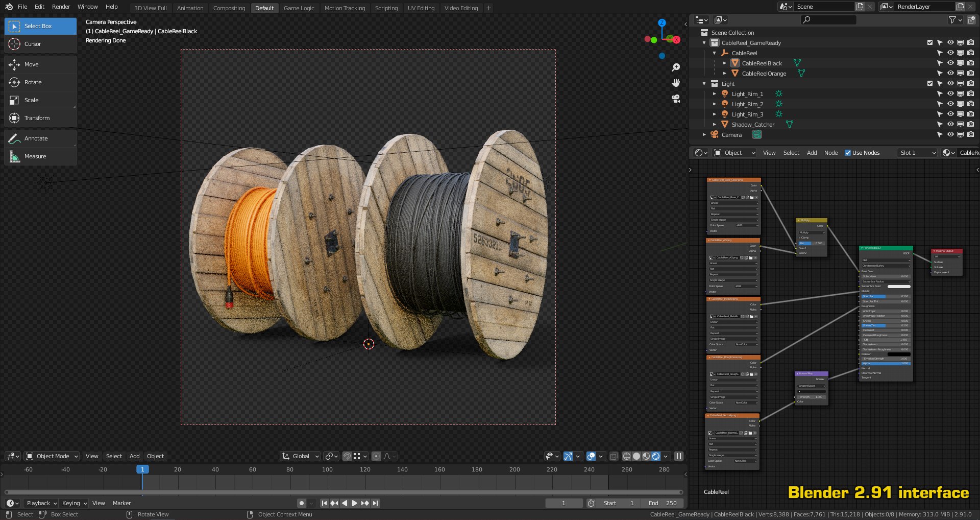Select the Rotate tool
The height and width of the screenshot is (520, 980).
[x=40, y=82]
